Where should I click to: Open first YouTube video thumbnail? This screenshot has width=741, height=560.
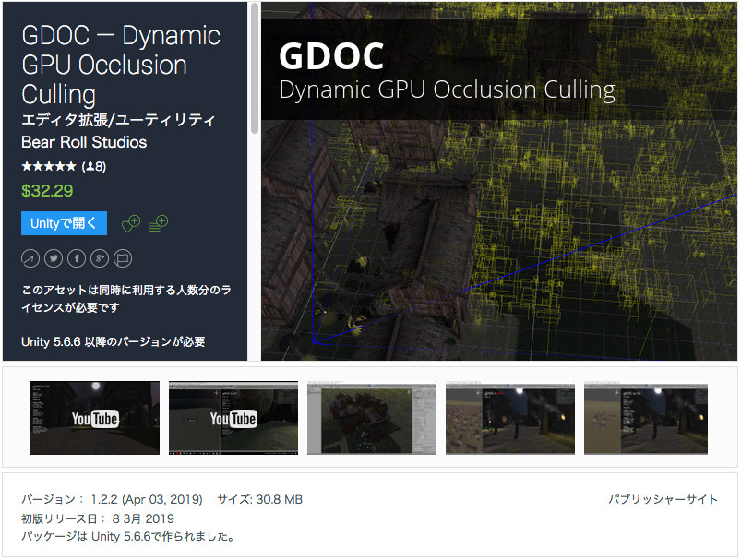[x=95, y=418]
